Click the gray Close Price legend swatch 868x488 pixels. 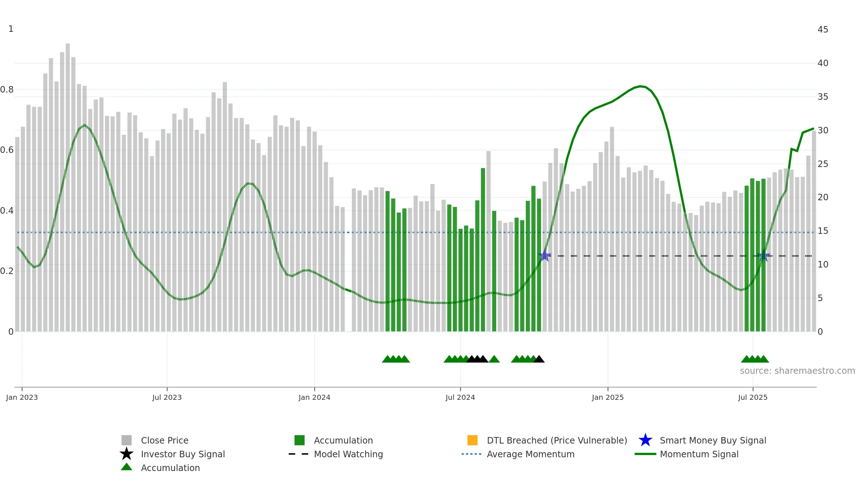127,440
